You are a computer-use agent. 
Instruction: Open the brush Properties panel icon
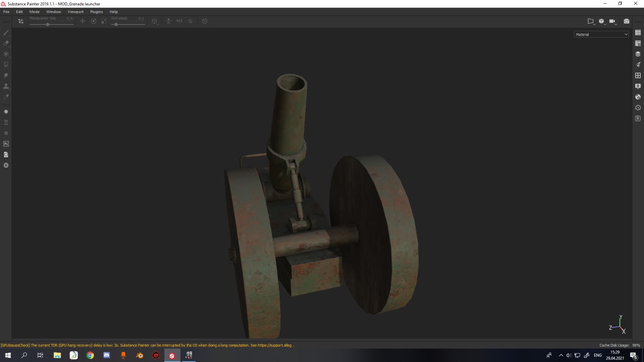pyautogui.click(x=638, y=64)
